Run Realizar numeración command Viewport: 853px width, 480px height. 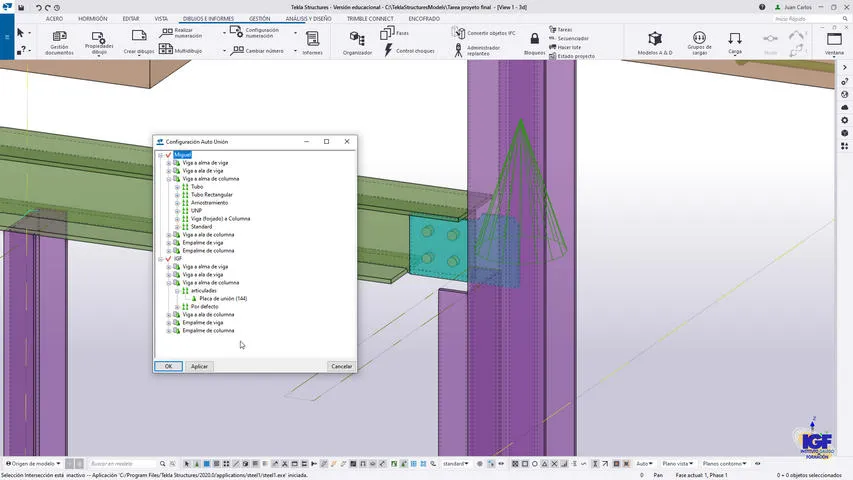coord(181,33)
